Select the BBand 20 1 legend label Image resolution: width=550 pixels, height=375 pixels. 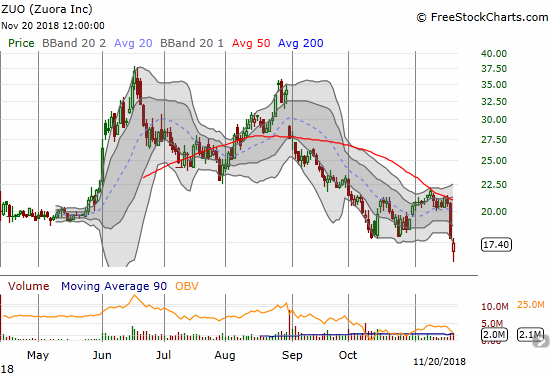click(x=192, y=43)
